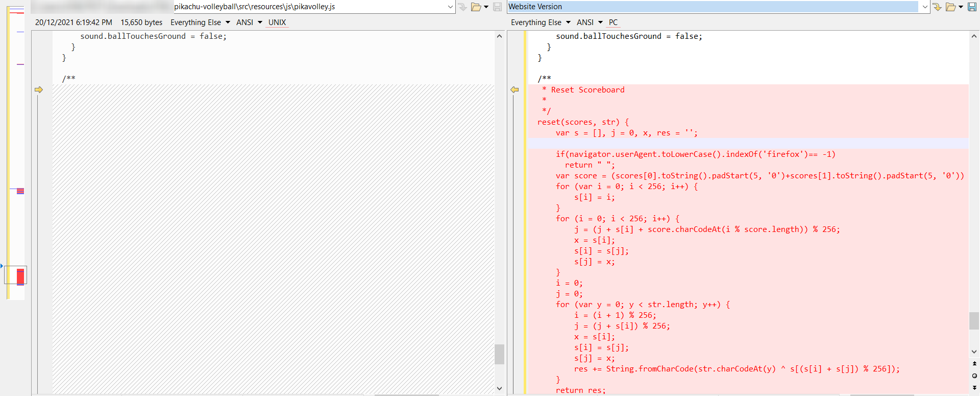Copy section to right with yellow arrow
This screenshot has height=396, width=980.
[39, 90]
